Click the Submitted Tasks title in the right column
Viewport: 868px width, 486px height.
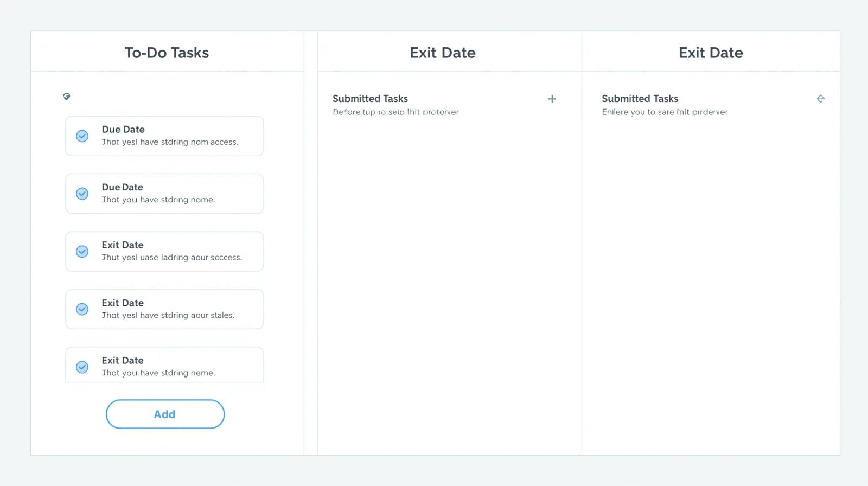[x=640, y=99]
